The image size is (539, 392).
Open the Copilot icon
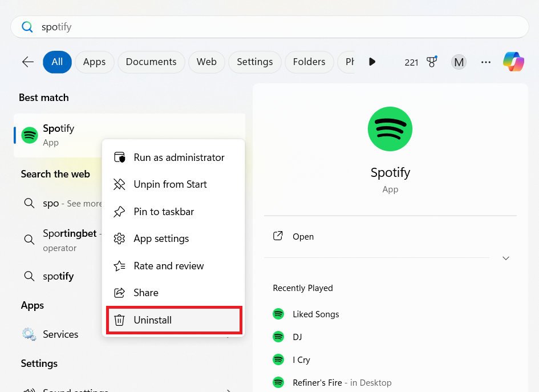point(513,62)
